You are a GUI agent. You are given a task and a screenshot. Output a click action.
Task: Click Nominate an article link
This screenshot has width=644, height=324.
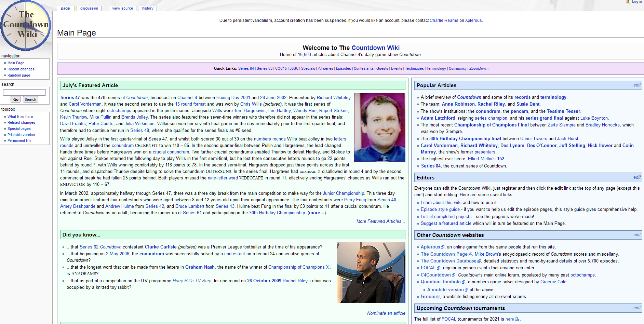[386, 313]
